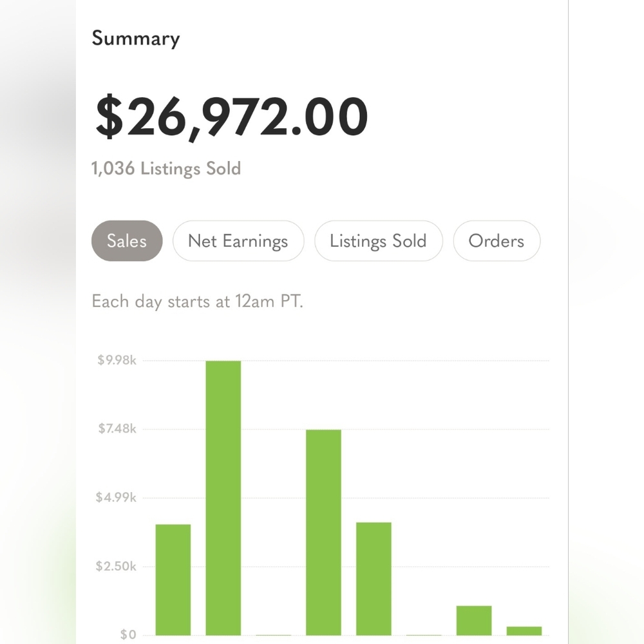Click the $4.99k axis label

click(x=117, y=498)
